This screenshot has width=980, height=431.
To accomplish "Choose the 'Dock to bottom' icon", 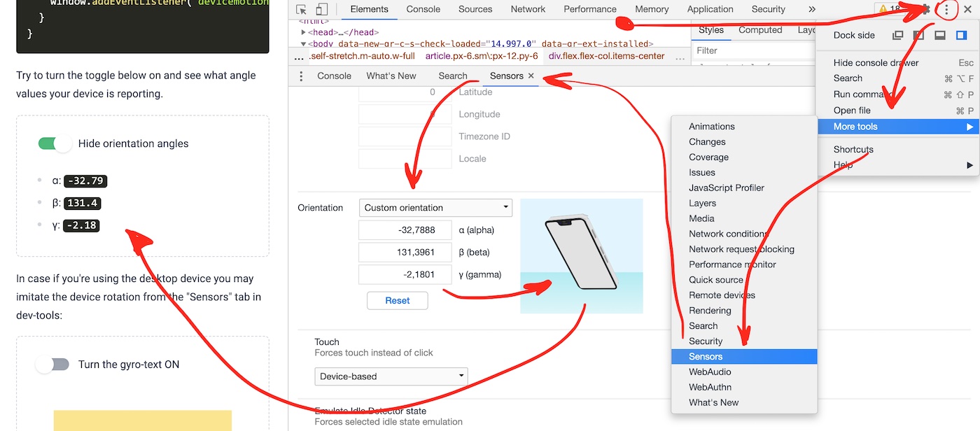I will (938, 34).
